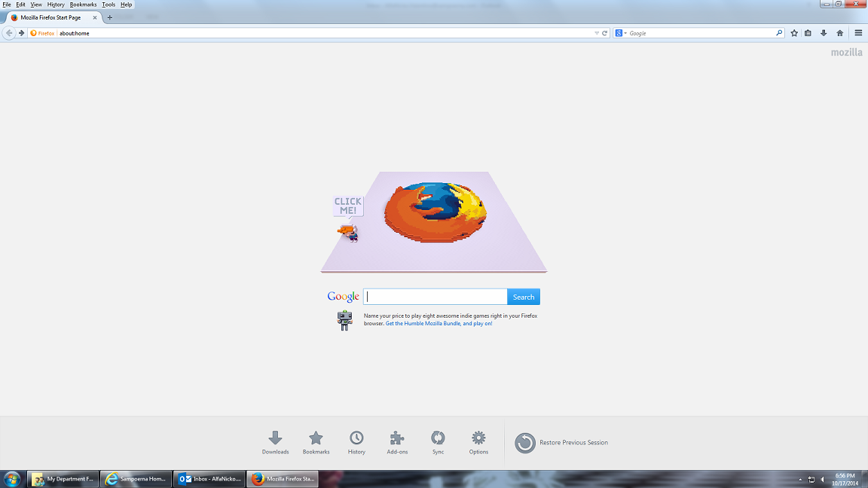This screenshot has height=488, width=868.
Task: Switch to Sampoerna Internet Explorer taskbar window
Action: (136, 479)
